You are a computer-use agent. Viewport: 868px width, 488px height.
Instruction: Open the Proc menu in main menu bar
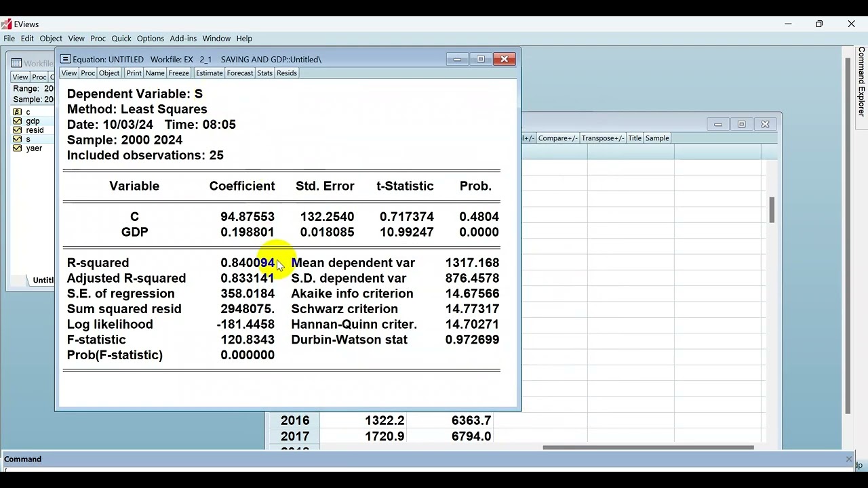click(98, 39)
